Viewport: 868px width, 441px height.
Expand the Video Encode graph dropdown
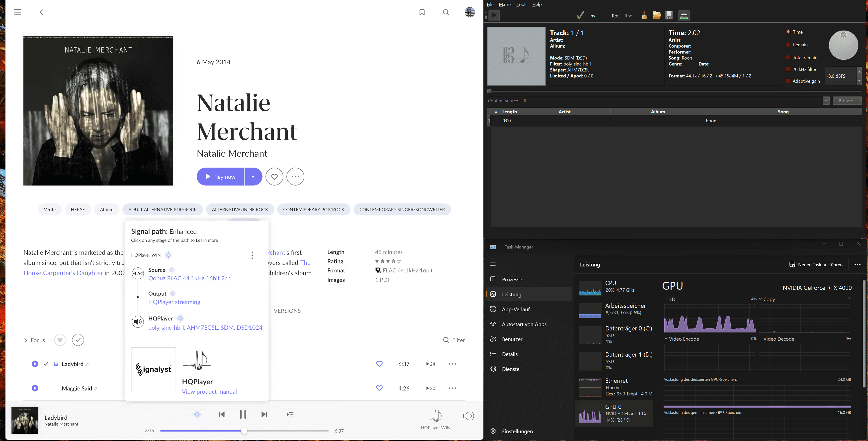(666, 339)
